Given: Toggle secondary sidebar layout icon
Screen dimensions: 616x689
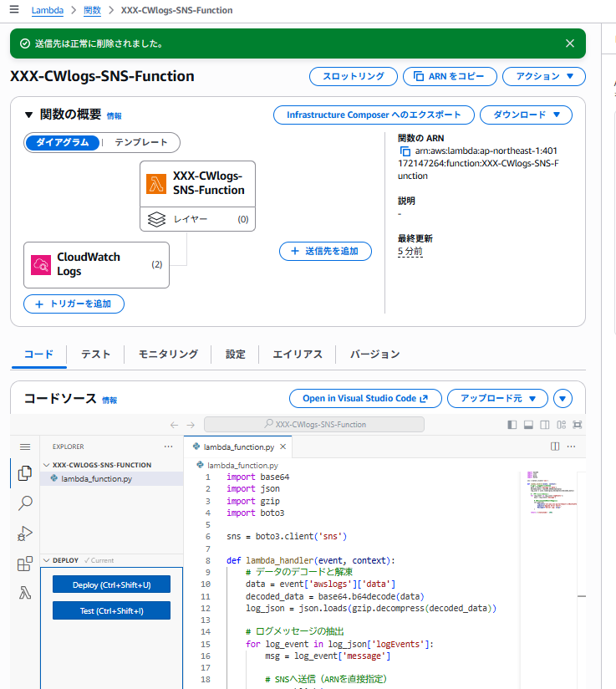Looking at the screenshot, I should coord(545,425).
